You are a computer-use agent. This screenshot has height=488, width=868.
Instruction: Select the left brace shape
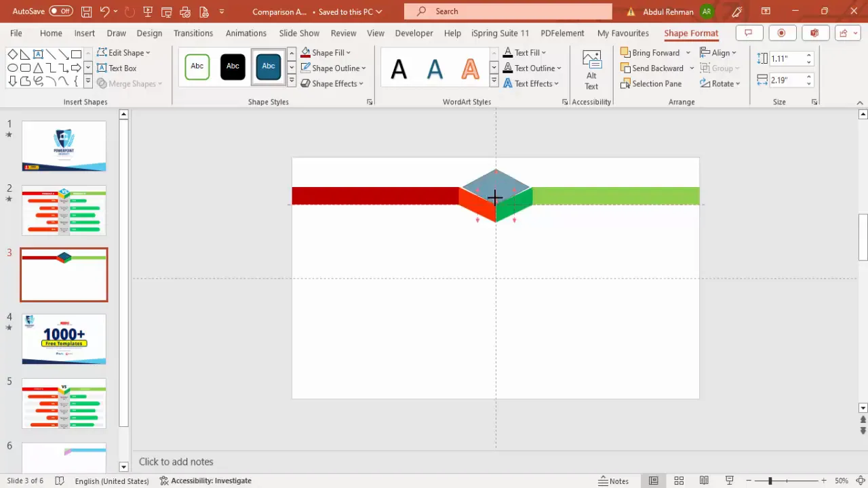[x=77, y=81]
